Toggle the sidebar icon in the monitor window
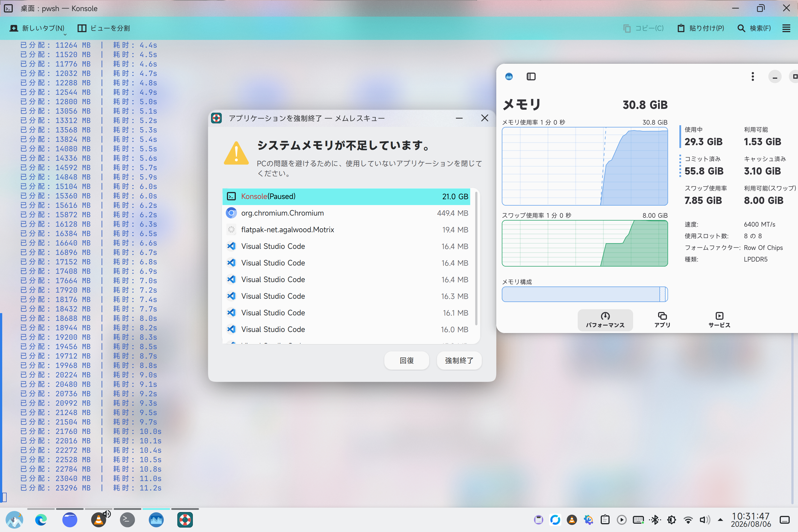 (531, 77)
